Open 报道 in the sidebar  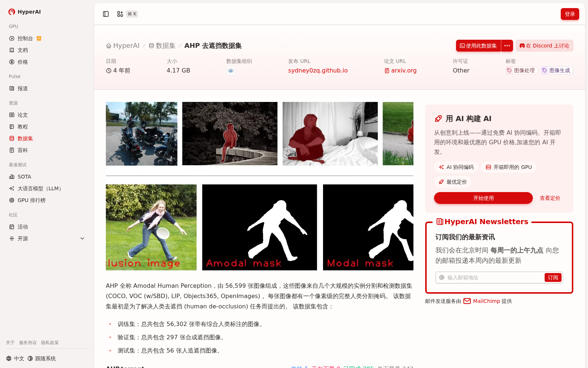click(x=47, y=88)
